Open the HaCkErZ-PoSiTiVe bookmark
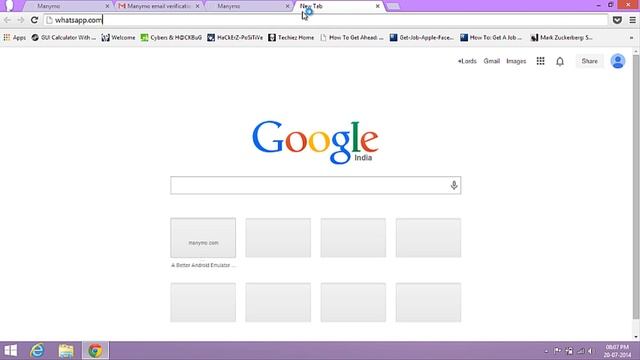The width and height of the screenshot is (640, 360). [235, 38]
